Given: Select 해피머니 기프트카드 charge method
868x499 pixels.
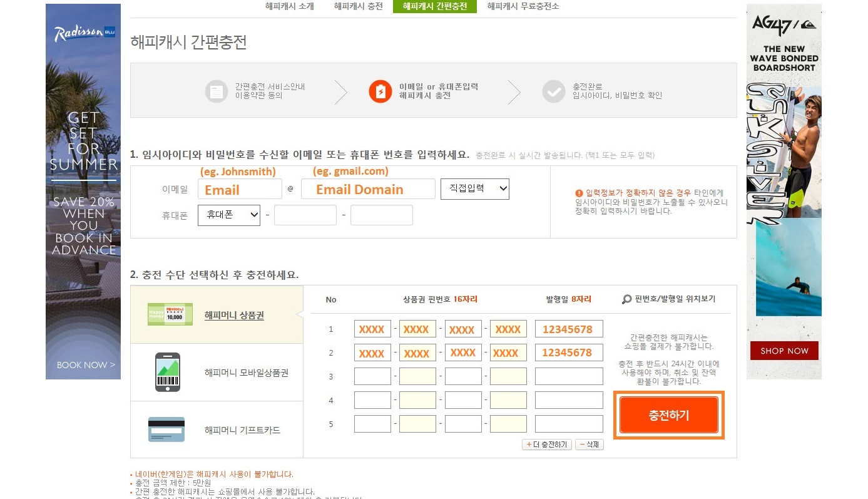Looking at the screenshot, I should coord(217,430).
